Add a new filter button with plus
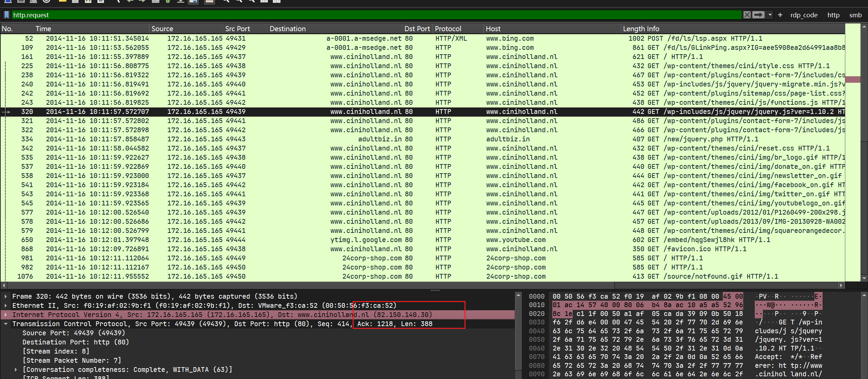The width and height of the screenshot is (868, 379). (780, 15)
